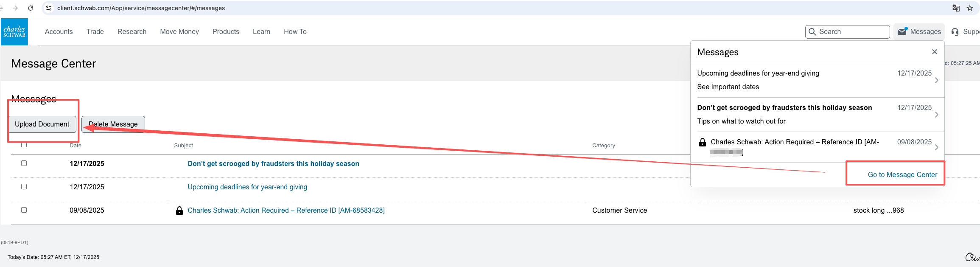
Task: Click the (0819-9PD1) footer code
Action: [14, 242]
